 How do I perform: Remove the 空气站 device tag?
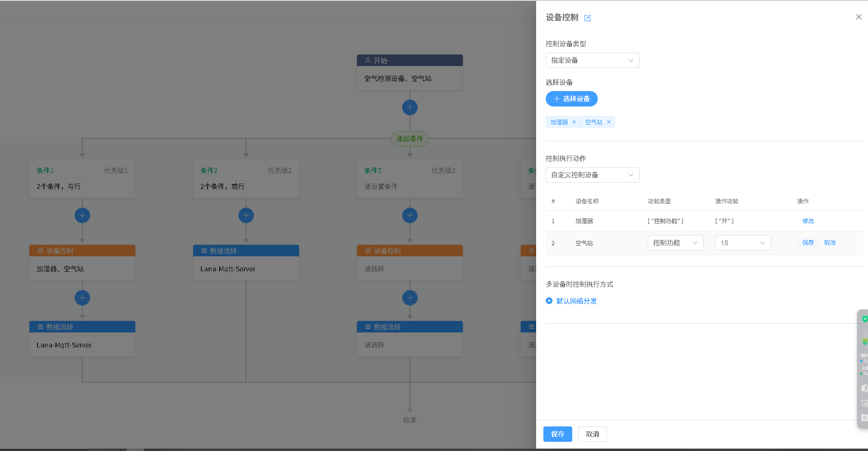coord(609,122)
